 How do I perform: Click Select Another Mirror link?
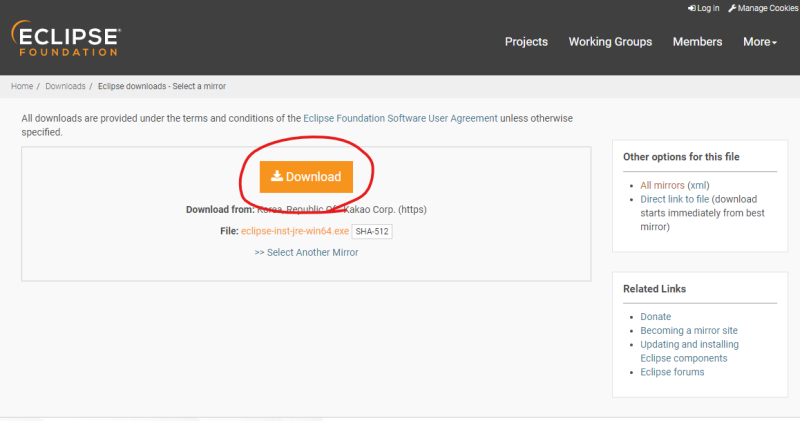click(306, 253)
